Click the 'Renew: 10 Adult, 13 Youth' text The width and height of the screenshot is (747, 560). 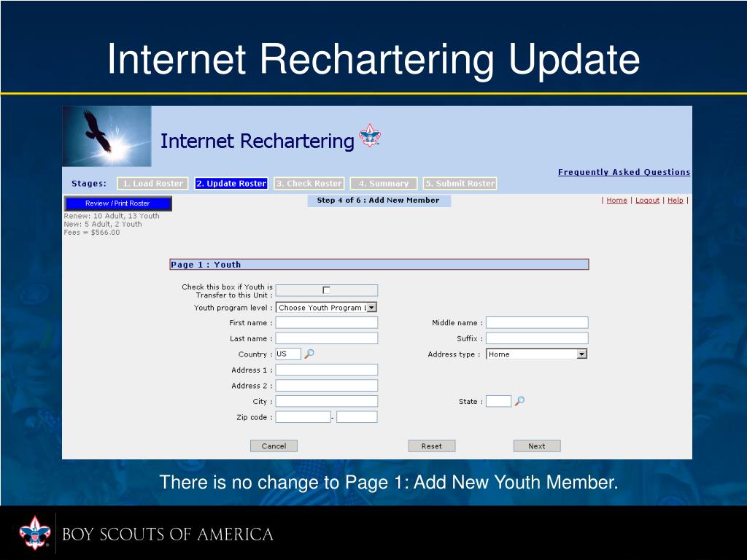click(112, 216)
